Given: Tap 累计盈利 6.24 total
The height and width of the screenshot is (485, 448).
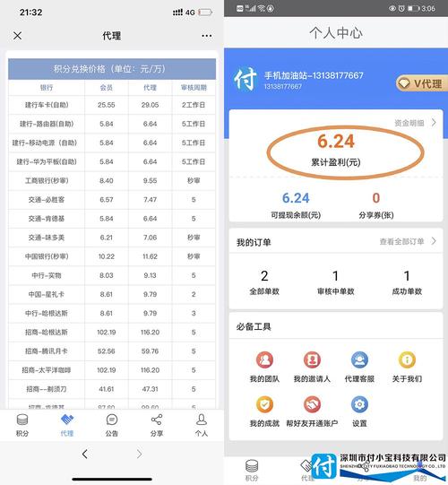Looking at the screenshot, I should click(336, 141).
